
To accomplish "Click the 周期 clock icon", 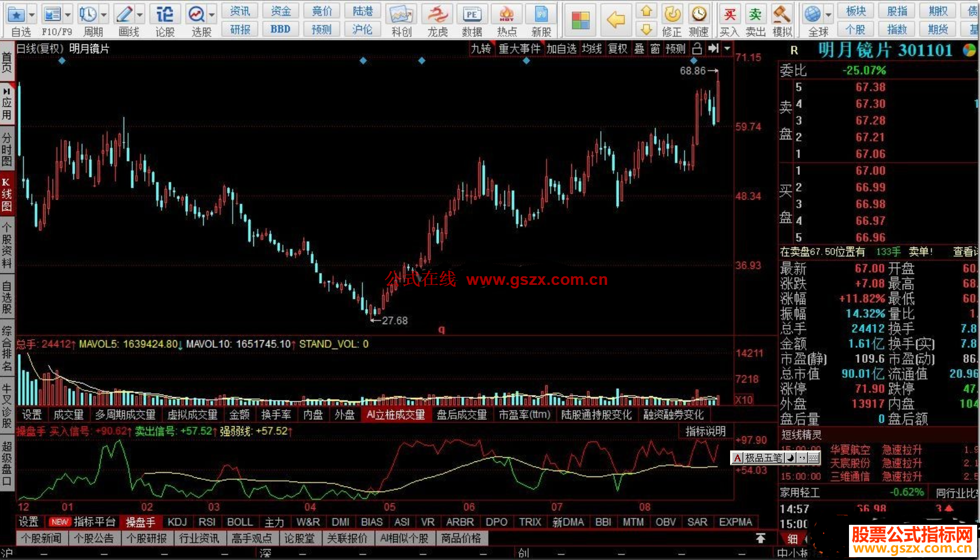I will [88, 14].
